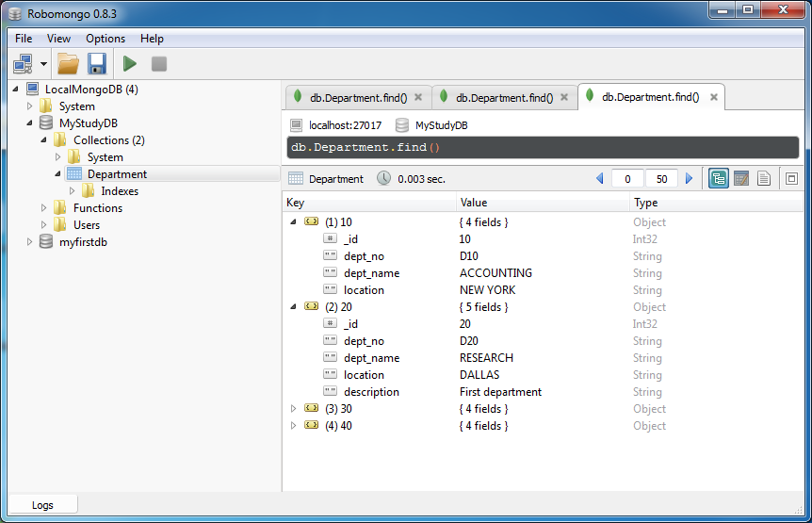Close the active third db.Department.find() tab
This screenshot has width=812, height=523.
[714, 97]
